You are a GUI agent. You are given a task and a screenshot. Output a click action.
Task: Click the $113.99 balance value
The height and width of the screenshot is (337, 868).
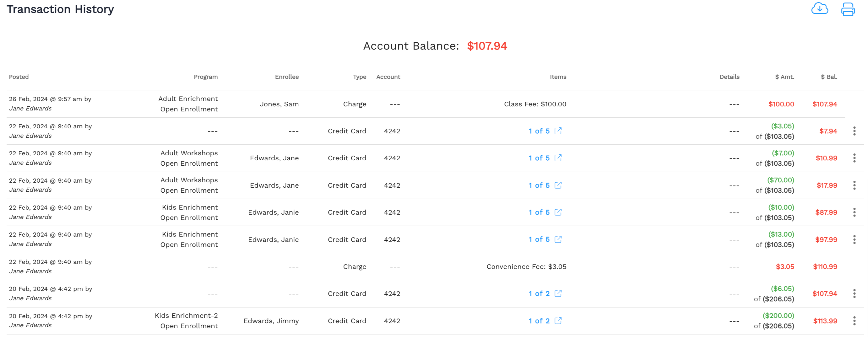click(825, 321)
